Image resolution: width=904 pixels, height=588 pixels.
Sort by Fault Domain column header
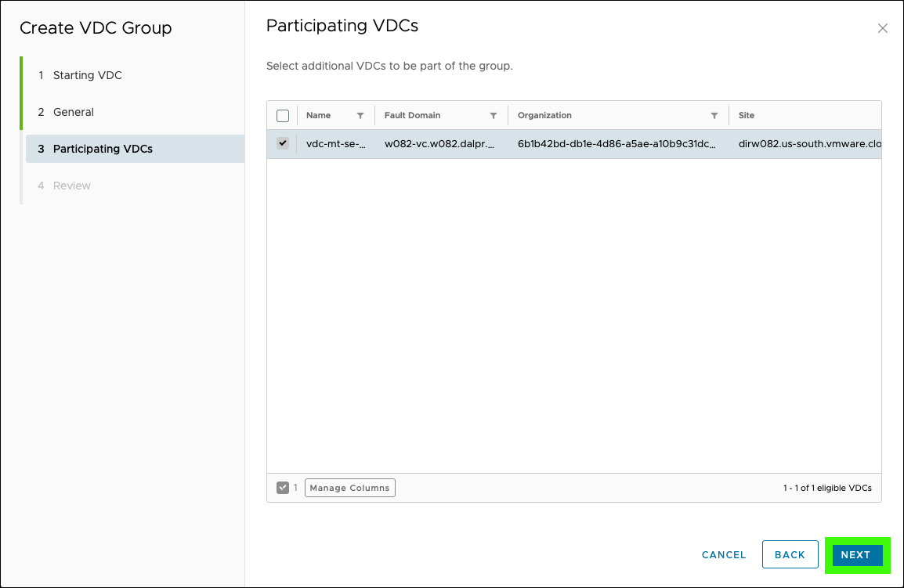tap(412, 115)
